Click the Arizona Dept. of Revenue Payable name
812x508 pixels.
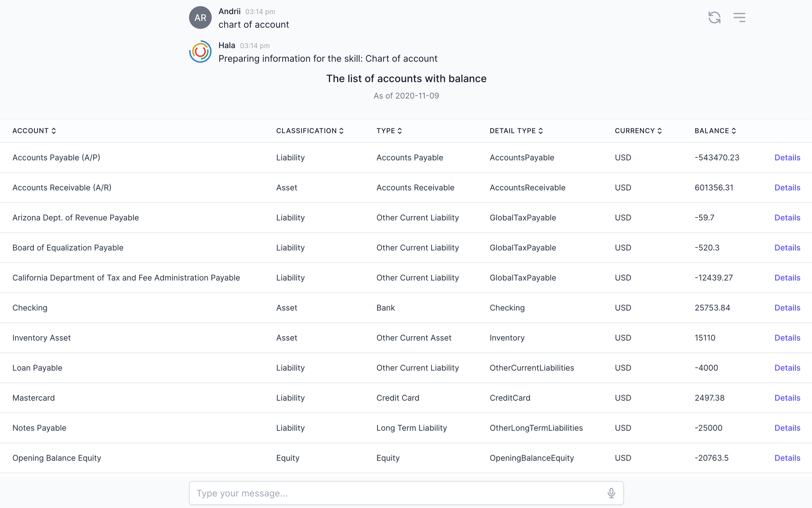pyautogui.click(x=76, y=218)
